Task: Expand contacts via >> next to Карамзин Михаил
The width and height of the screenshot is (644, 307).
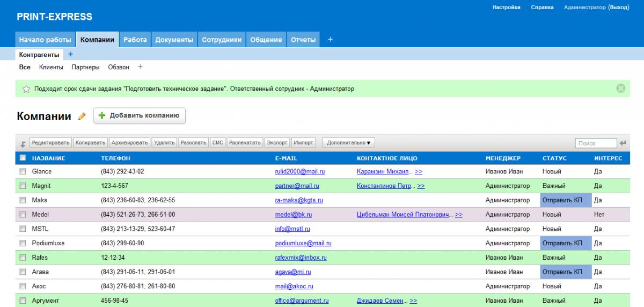Action: 419,172
